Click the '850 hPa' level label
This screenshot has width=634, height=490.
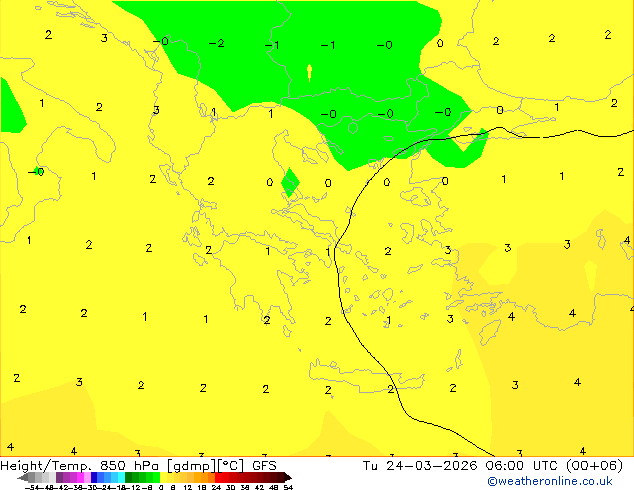(x=129, y=466)
